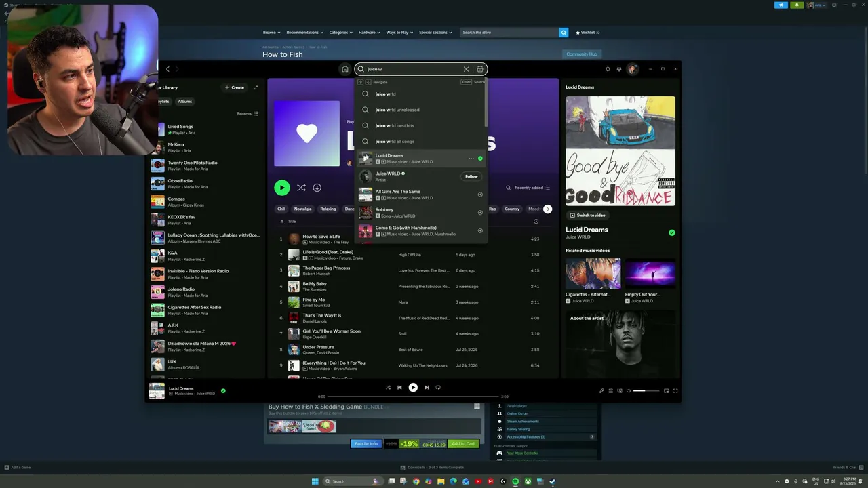868x488 pixels.
Task: Select the Country filter chip
Action: click(512, 209)
